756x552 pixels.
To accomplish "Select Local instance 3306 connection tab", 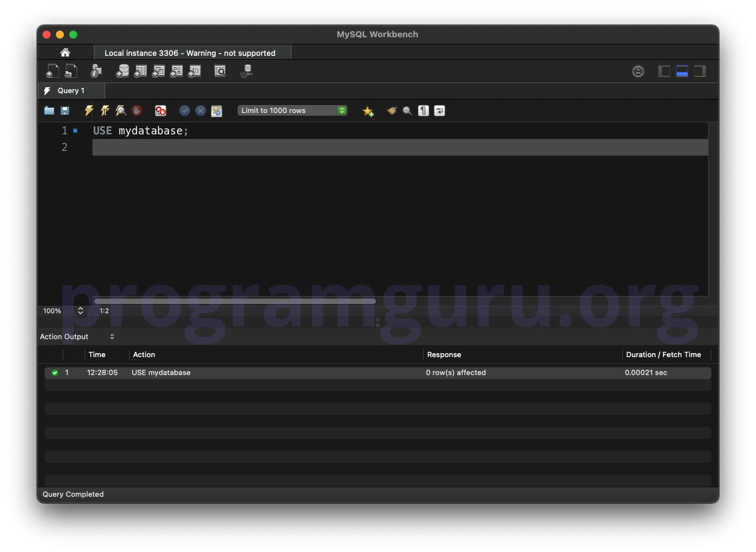I will tap(192, 53).
